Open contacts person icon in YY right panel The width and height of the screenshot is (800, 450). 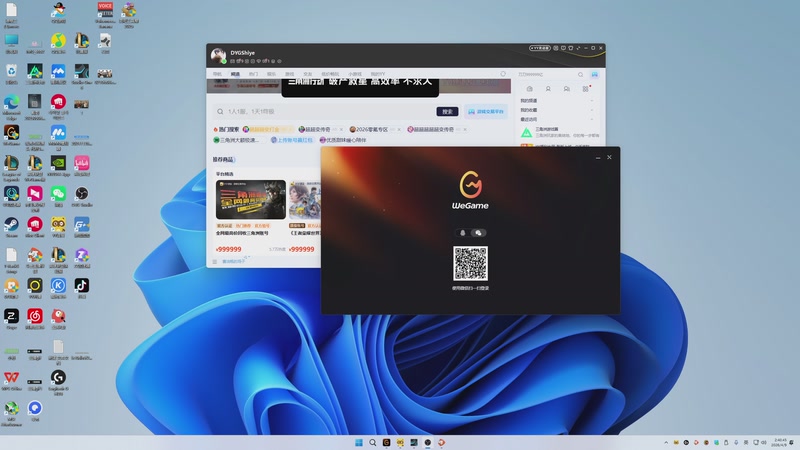pyautogui.click(x=548, y=89)
